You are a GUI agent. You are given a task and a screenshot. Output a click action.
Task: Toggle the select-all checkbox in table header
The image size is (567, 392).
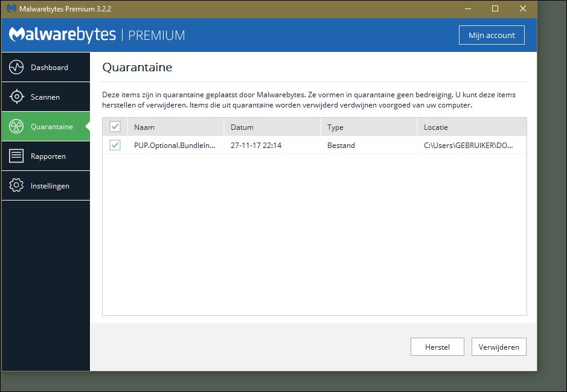(115, 127)
